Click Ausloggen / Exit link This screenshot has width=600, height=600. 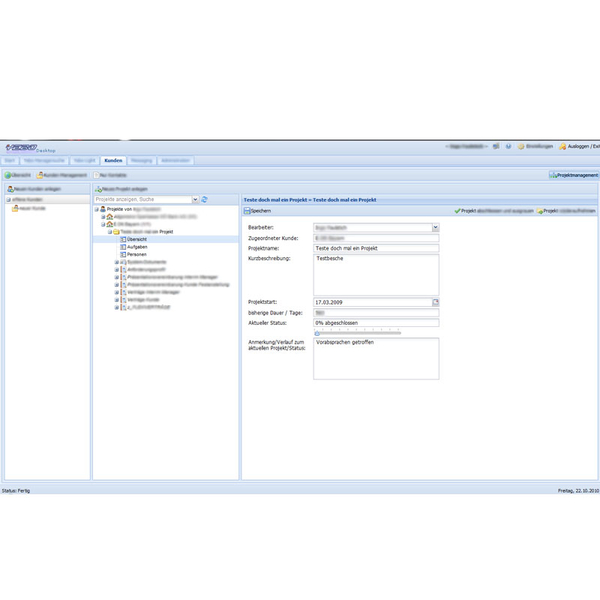tap(580, 146)
